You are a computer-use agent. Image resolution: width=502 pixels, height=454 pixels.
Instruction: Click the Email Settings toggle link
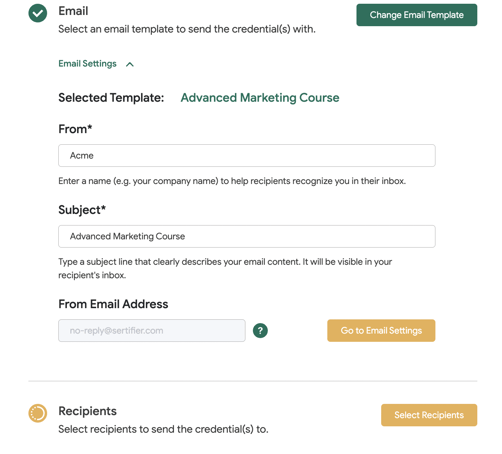pyautogui.click(x=87, y=64)
